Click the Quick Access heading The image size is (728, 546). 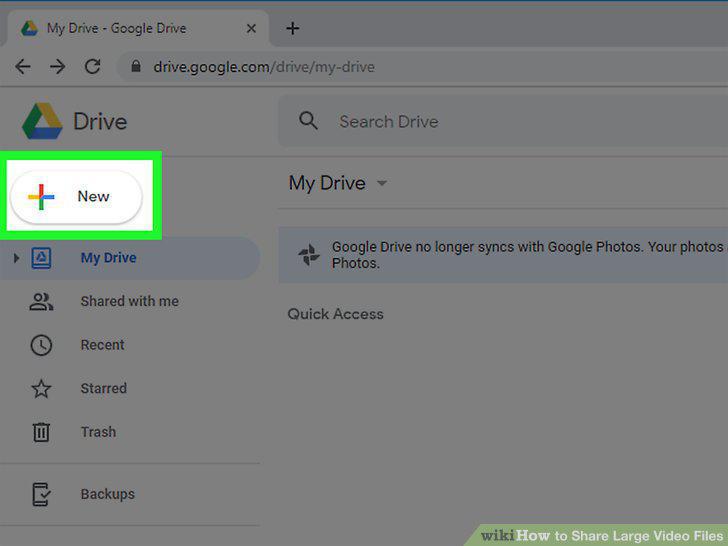[x=335, y=314]
